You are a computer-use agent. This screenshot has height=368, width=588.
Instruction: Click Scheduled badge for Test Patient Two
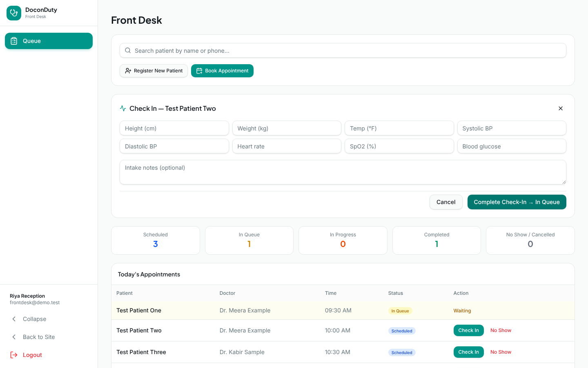[x=402, y=331]
